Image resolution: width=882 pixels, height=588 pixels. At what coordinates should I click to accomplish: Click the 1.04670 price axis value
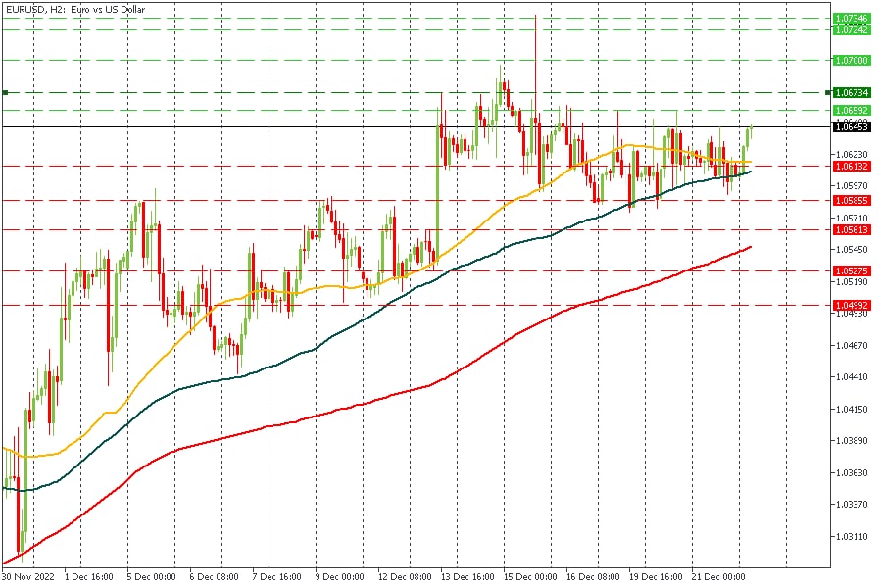pyautogui.click(x=853, y=345)
